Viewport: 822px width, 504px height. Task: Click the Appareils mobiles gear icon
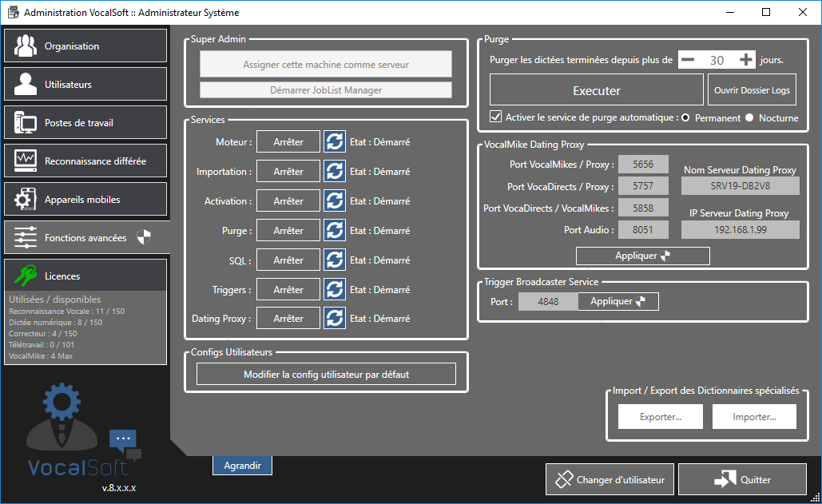coord(26,199)
